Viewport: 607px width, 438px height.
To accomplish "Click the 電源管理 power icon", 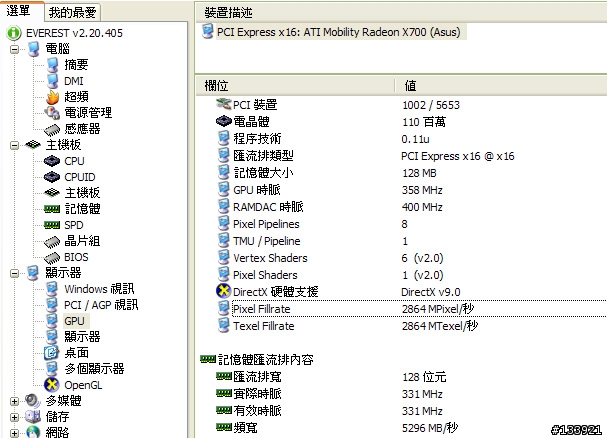I will [x=52, y=113].
